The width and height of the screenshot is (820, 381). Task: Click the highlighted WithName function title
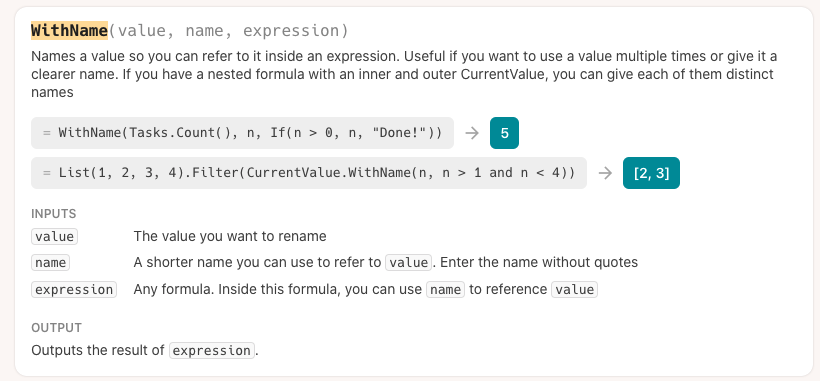[69, 31]
